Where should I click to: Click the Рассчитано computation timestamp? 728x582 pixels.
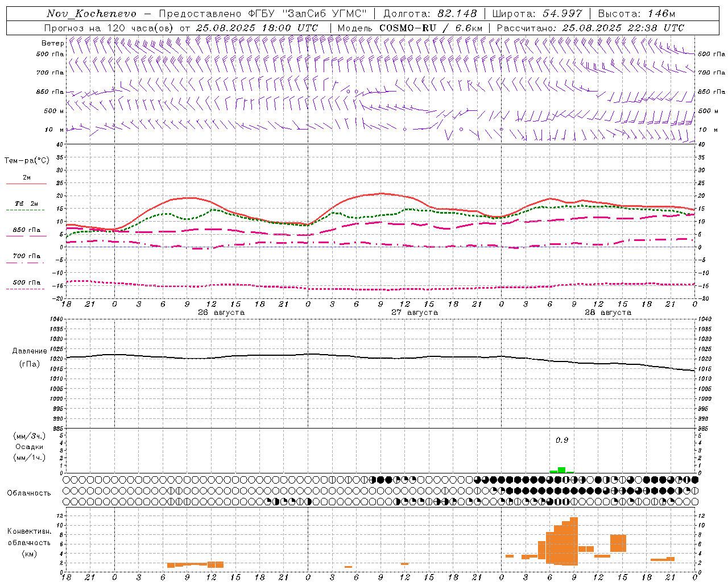pos(590,28)
